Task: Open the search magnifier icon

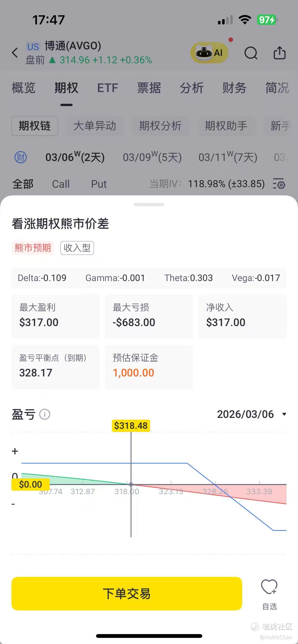Action: tap(251, 53)
